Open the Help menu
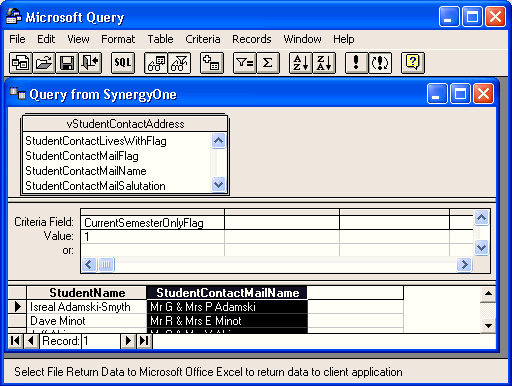This screenshot has height=386, width=512. (344, 39)
